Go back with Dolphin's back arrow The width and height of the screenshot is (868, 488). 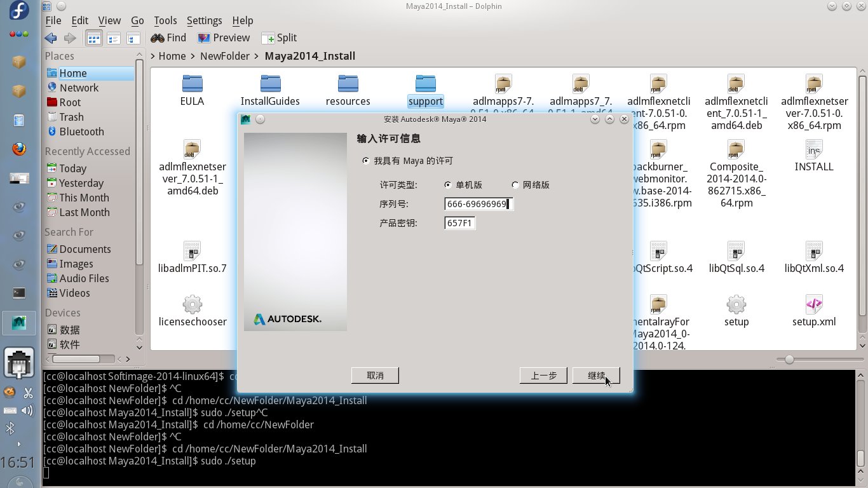51,38
